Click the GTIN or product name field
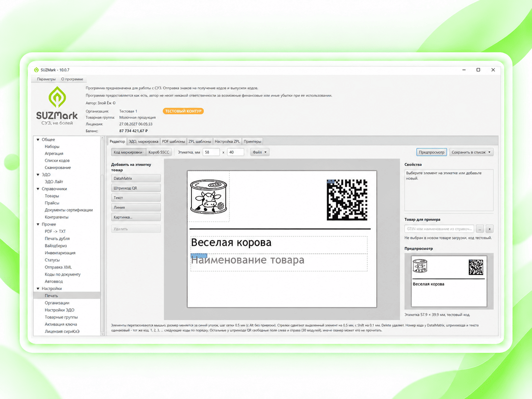The height and width of the screenshot is (399, 532). coord(439,229)
